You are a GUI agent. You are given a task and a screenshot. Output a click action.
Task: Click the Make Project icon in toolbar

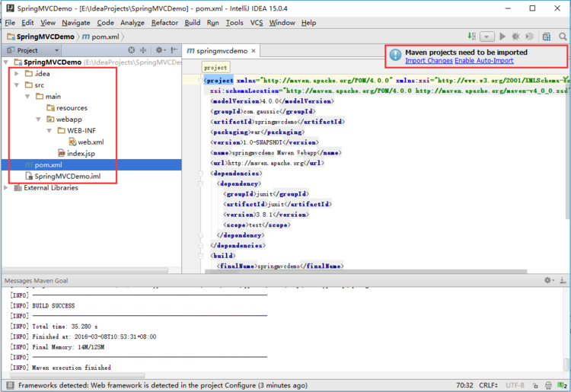tap(471, 37)
